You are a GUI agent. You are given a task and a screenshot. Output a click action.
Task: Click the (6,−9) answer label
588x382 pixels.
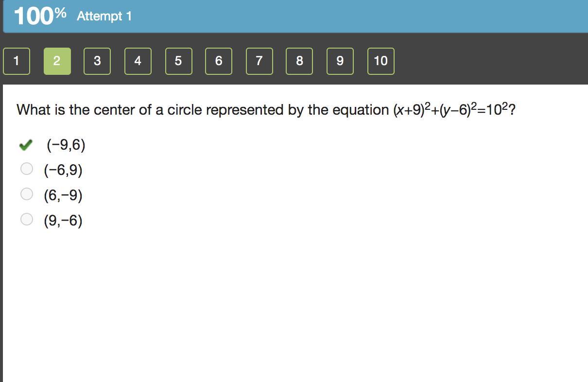coord(63,195)
